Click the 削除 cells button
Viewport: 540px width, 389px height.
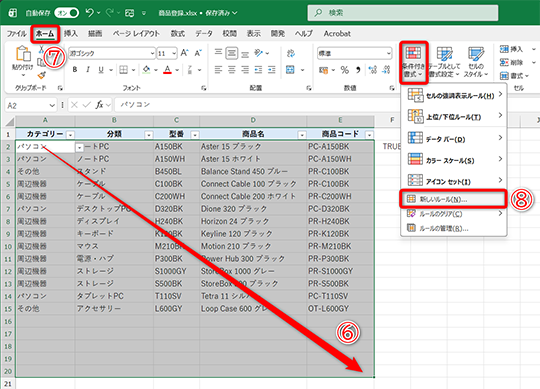point(512,62)
